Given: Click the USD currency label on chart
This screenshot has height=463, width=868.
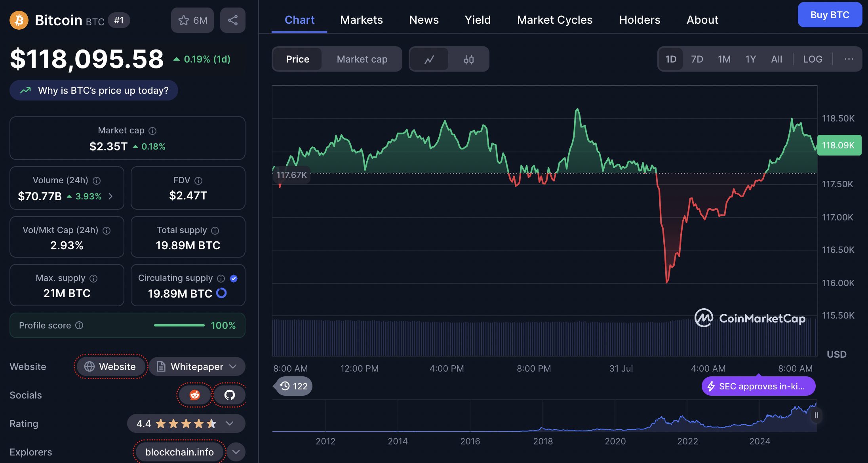Looking at the screenshot, I should tap(836, 354).
